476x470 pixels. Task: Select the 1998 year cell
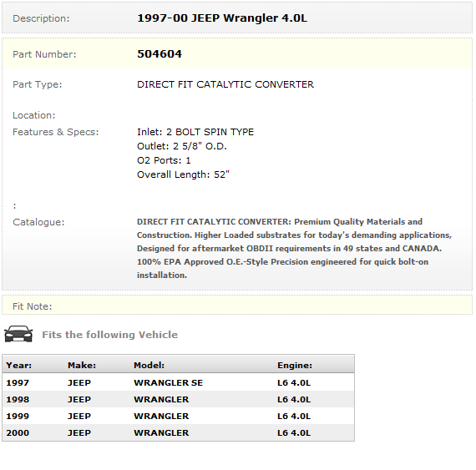point(18,399)
